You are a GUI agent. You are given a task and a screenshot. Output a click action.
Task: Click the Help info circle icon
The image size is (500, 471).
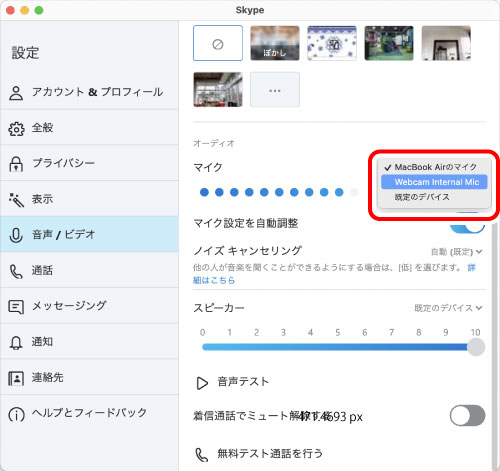pyautogui.click(x=16, y=414)
